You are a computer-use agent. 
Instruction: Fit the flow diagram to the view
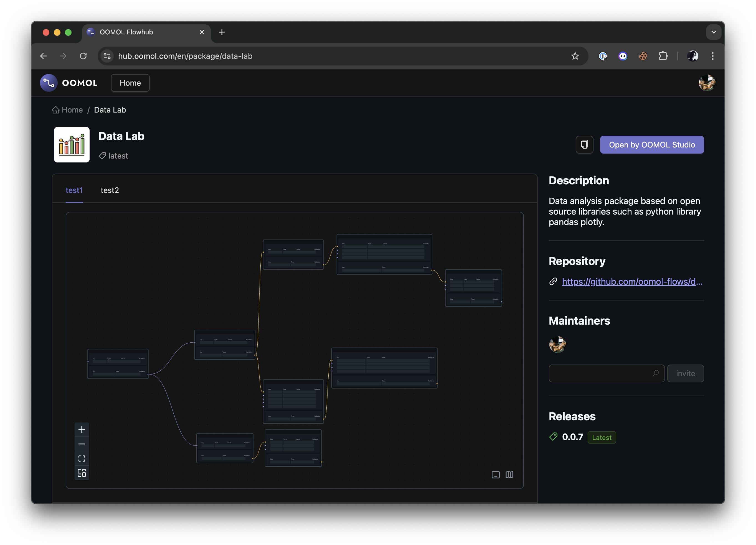pos(82,459)
